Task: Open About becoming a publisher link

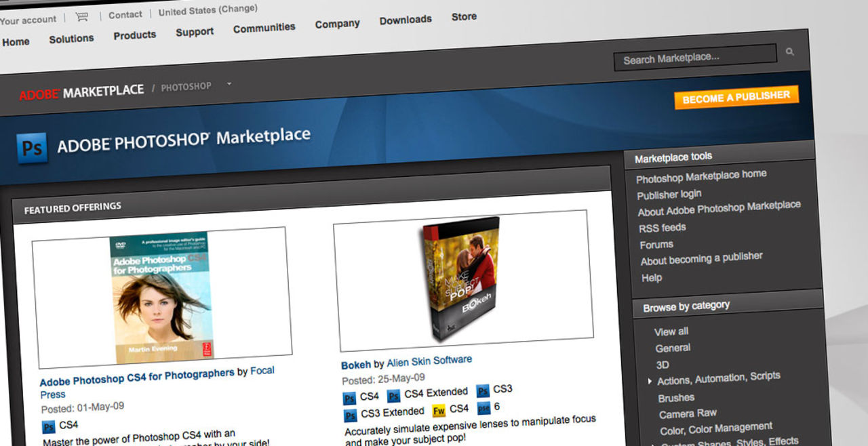Action: [x=702, y=258]
